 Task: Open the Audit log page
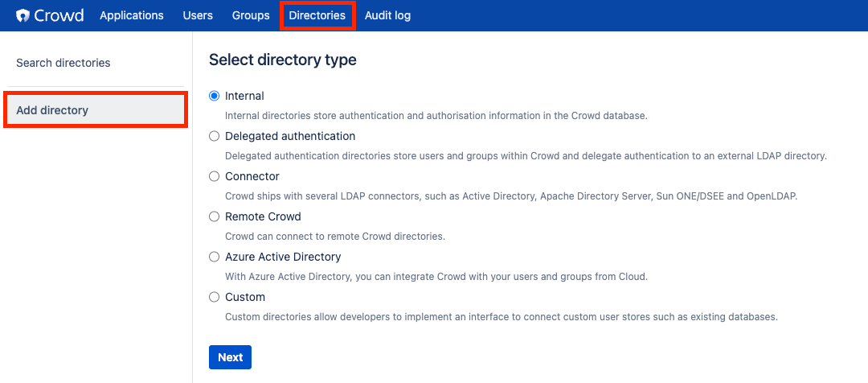[x=387, y=15]
